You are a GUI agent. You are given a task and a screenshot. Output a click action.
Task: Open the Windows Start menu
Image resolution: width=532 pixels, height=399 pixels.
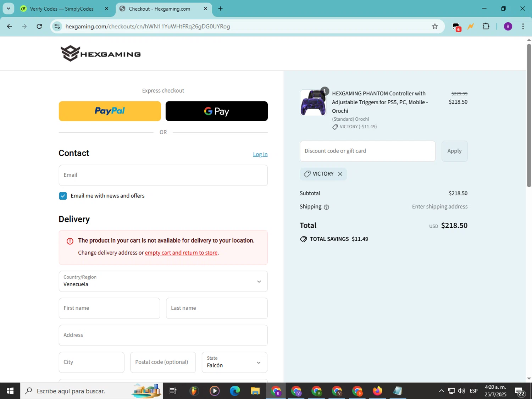10,391
